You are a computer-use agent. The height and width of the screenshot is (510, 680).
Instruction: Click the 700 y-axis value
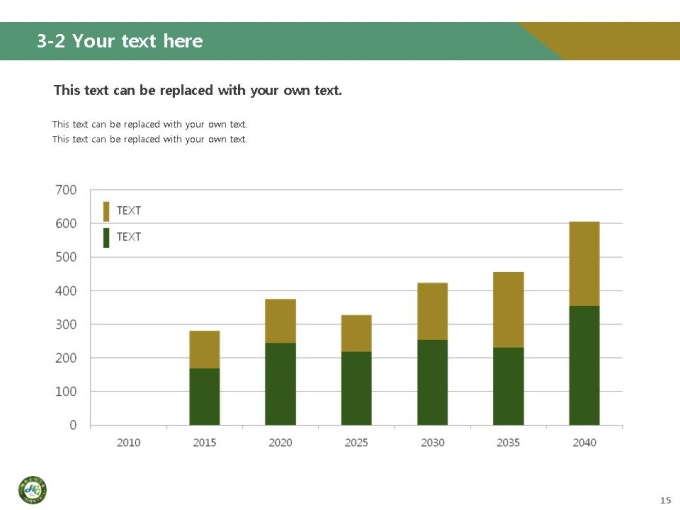[x=66, y=190]
